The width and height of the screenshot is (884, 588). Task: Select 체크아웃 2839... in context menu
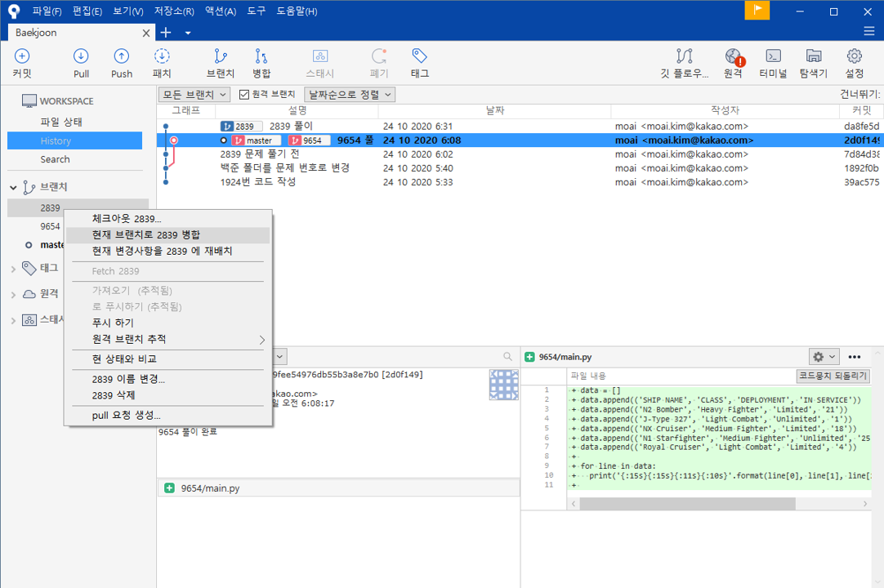point(168,219)
